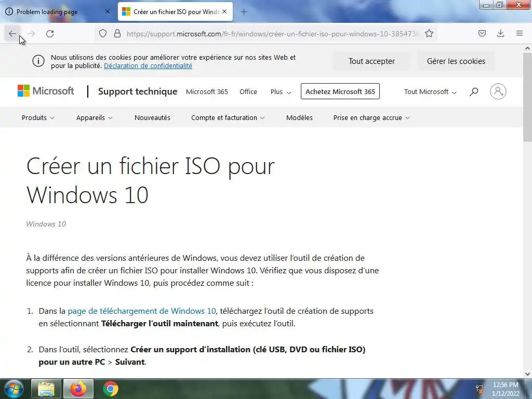Open the tracking protection shield icon

103,34
